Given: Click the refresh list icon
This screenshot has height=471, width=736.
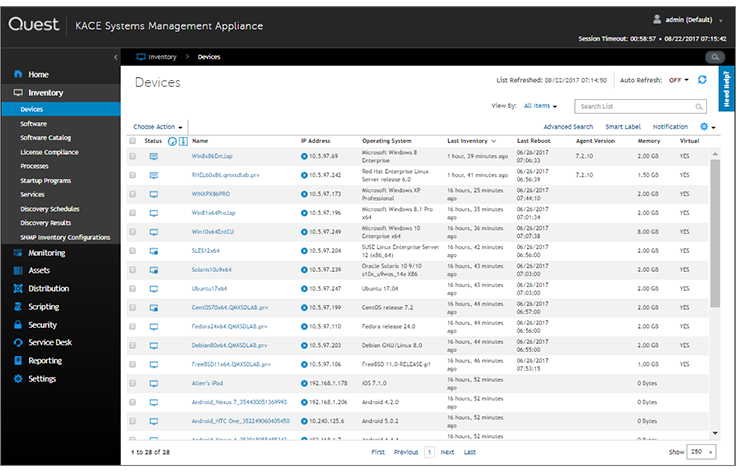Looking at the screenshot, I should click(x=702, y=80).
